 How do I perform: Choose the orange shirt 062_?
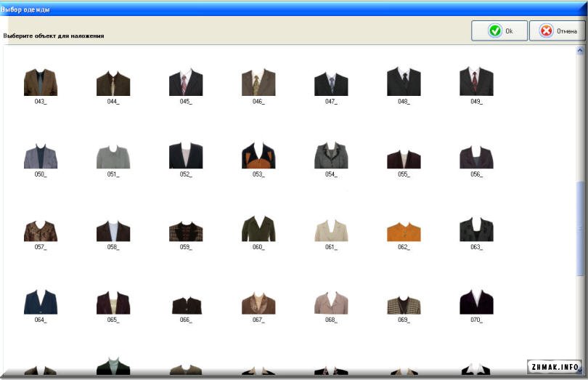(404, 232)
